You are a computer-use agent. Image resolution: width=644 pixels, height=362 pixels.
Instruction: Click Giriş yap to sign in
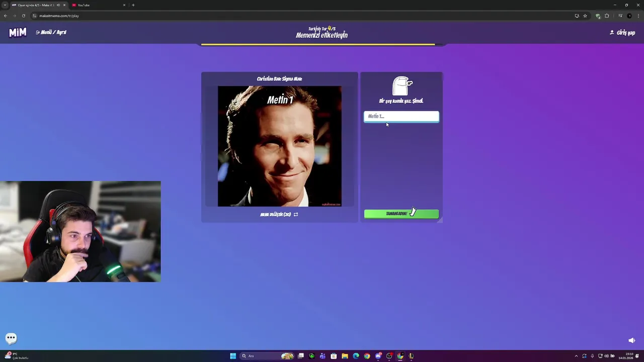pos(622,33)
